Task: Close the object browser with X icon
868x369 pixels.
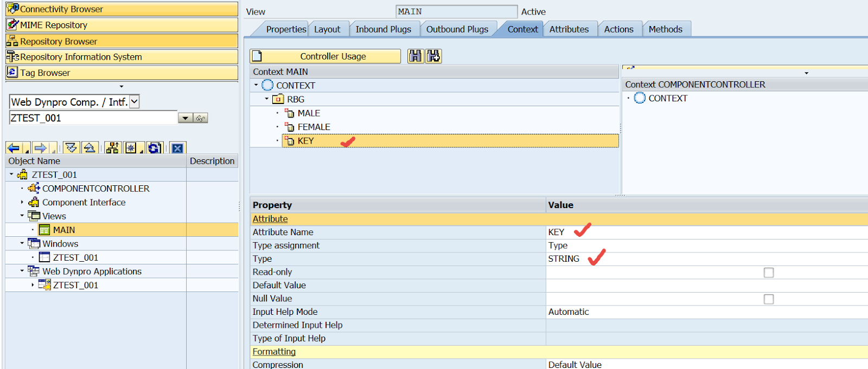Action: click(177, 148)
